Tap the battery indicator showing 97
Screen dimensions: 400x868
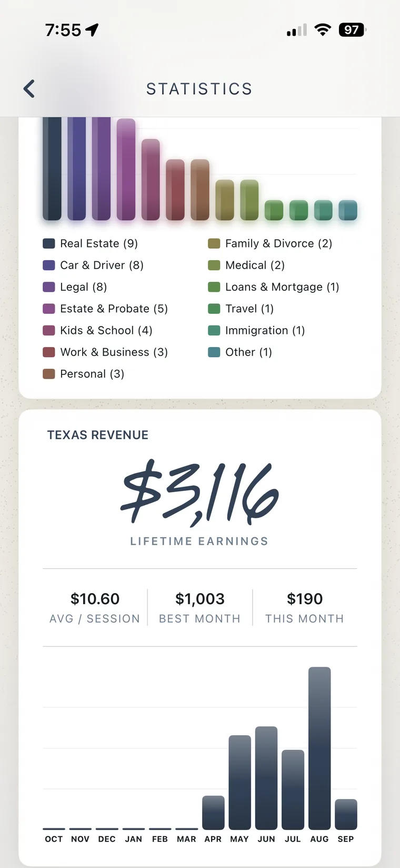tap(352, 30)
